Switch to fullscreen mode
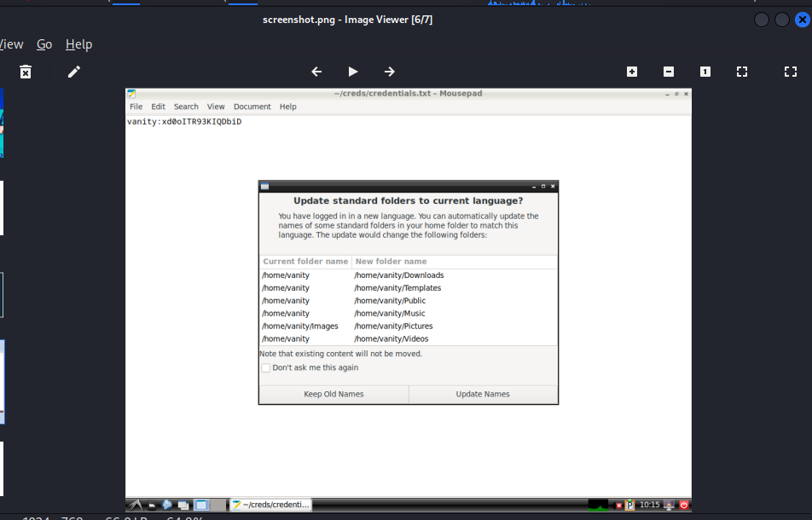 coord(790,72)
